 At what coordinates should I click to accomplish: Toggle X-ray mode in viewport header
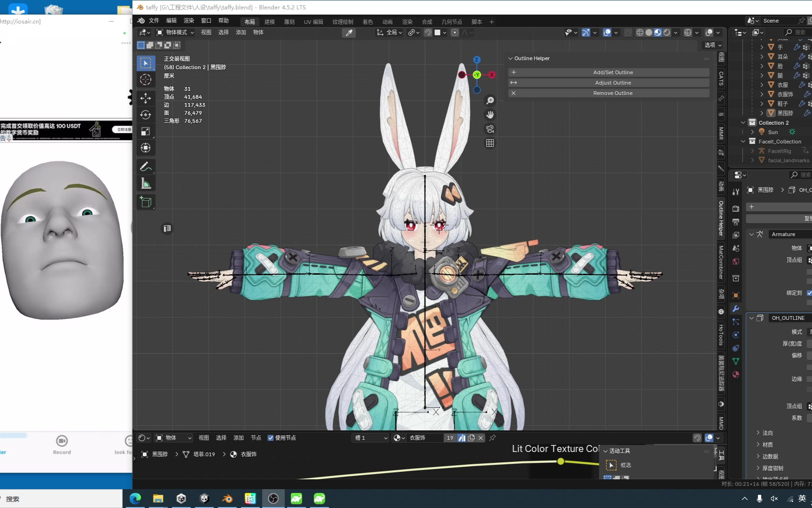coord(628,32)
